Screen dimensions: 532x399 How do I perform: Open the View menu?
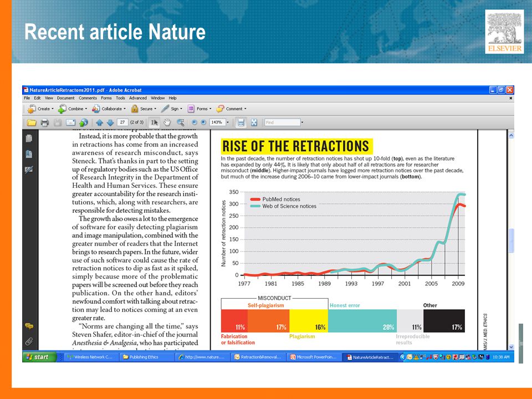coord(49,98)
